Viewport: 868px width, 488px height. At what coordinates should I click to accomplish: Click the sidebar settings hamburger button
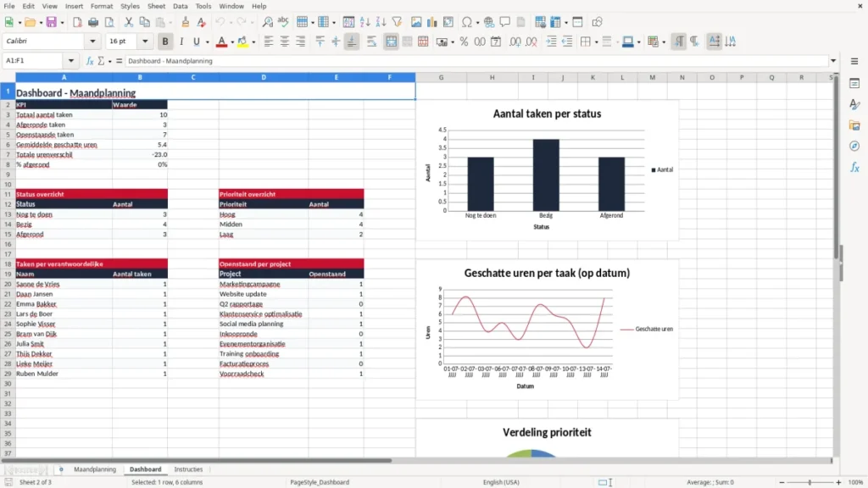coord(854,61)
